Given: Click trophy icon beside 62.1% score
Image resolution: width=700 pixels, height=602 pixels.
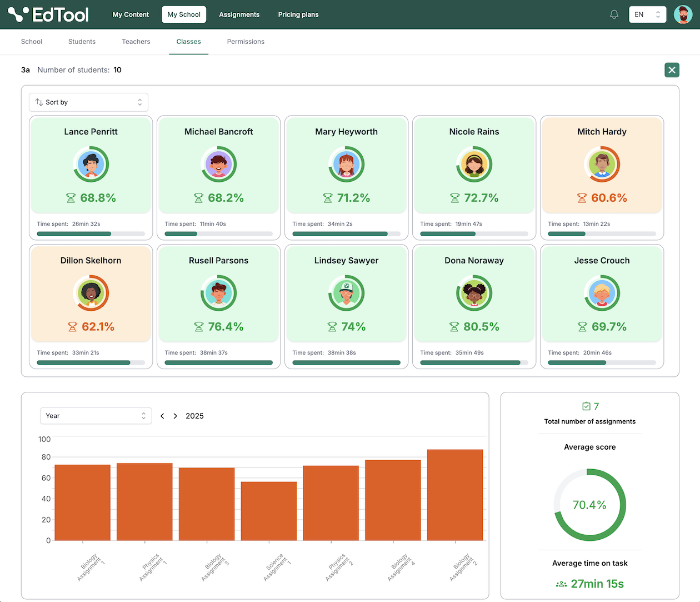Looking at the screenshot, I should pyautogui.click(x=72, y=327).
